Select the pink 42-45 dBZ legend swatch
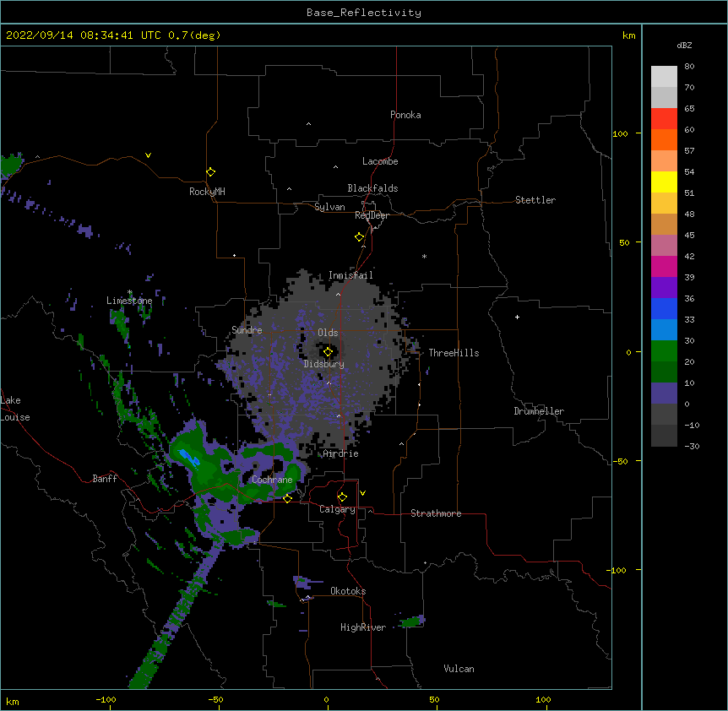 point(664,246)
